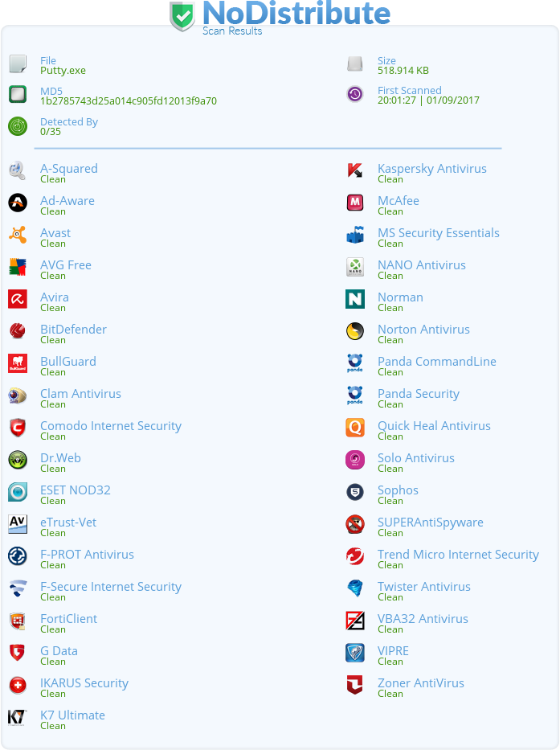Click the Comodo red shield icon

(18, 427)
